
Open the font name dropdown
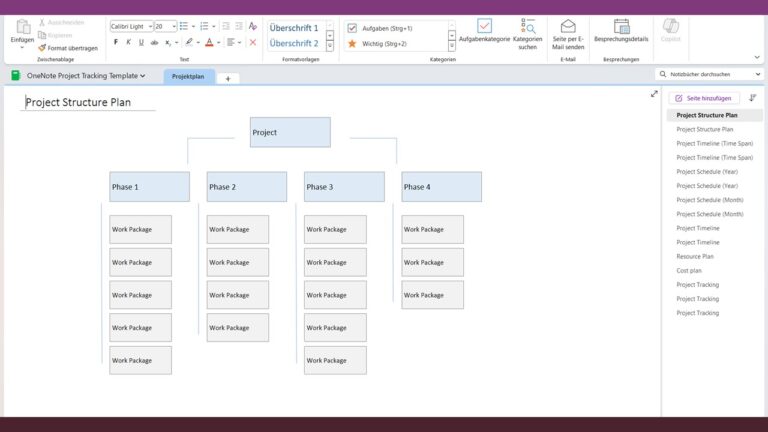150,26
